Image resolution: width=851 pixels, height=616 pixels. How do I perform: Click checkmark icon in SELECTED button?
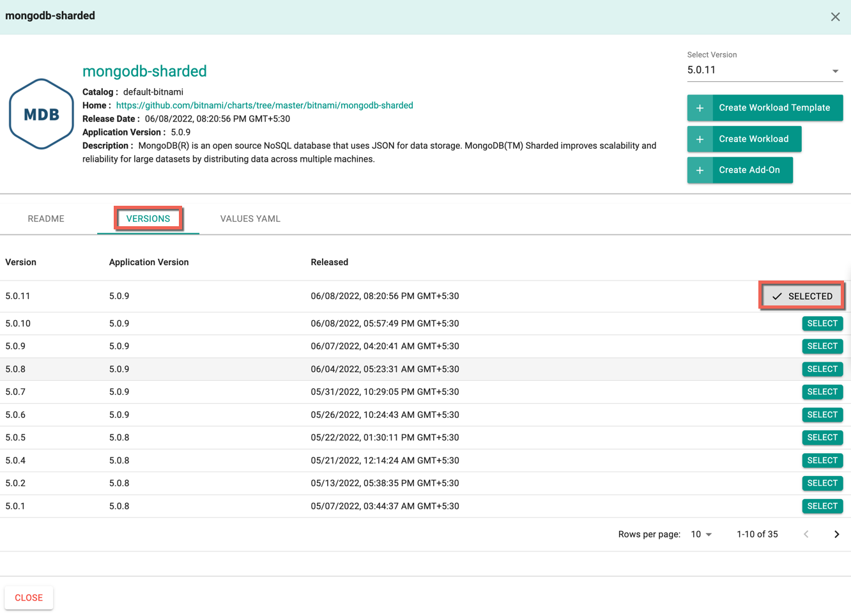tap(777, 296)
